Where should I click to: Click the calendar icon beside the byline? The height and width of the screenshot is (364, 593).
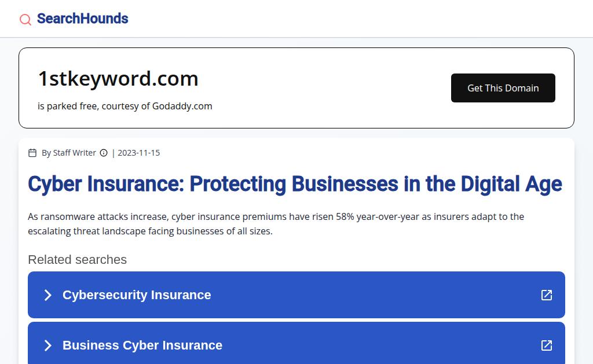32,153
